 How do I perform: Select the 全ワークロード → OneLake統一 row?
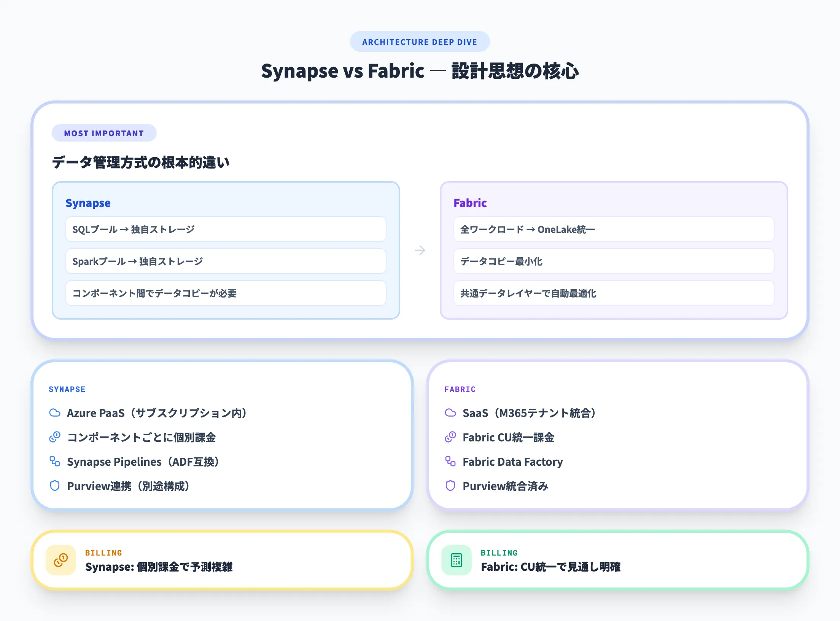pyautogui.click(x=614, y=229)
